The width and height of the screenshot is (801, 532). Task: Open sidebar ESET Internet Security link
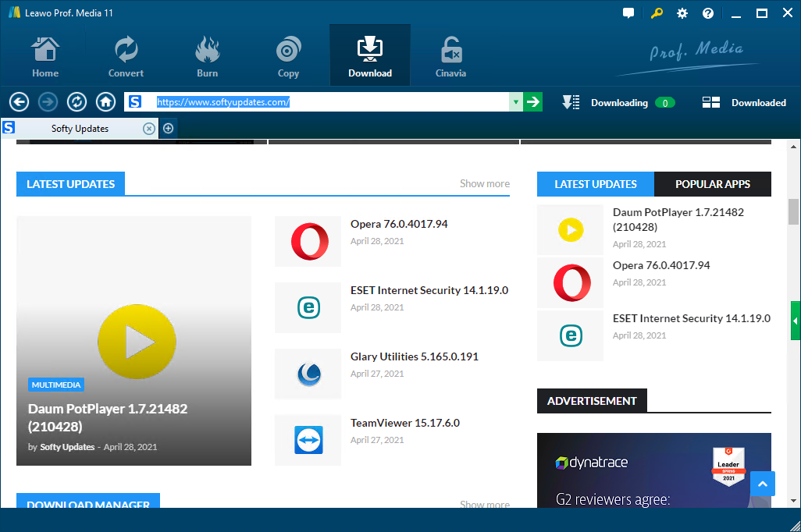pyautogui.click(x=692, y=318)
